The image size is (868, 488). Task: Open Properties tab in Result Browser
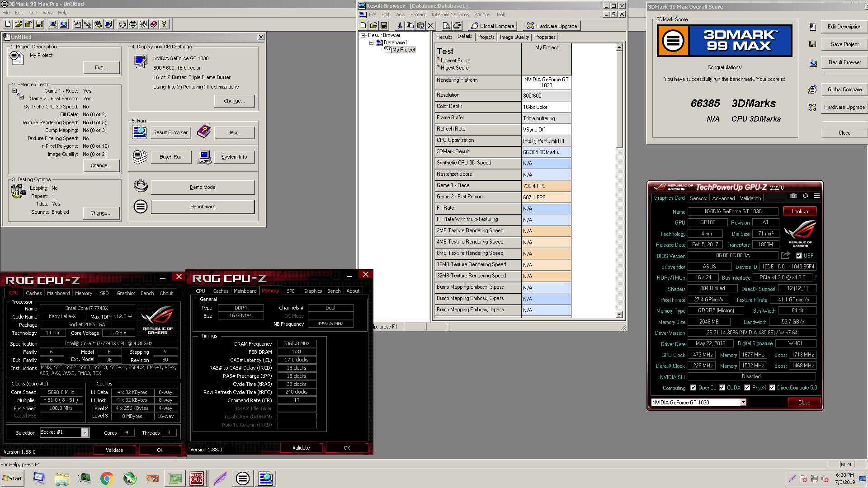tap(545, 37)
